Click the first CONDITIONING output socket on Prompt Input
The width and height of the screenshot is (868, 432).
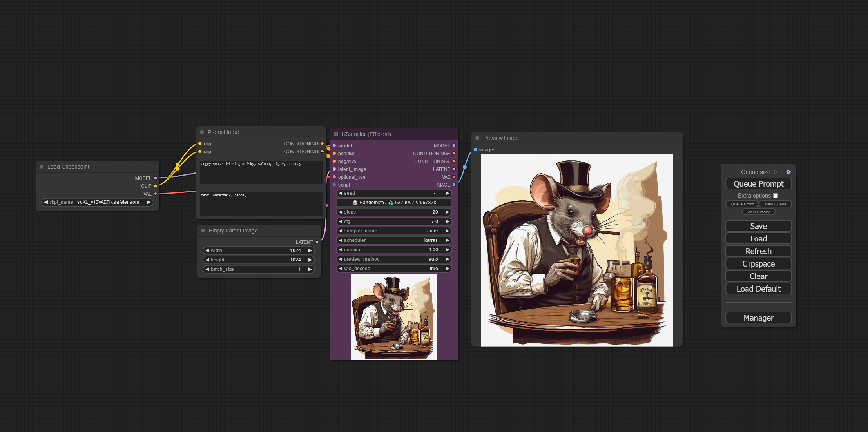click(323, 143)
